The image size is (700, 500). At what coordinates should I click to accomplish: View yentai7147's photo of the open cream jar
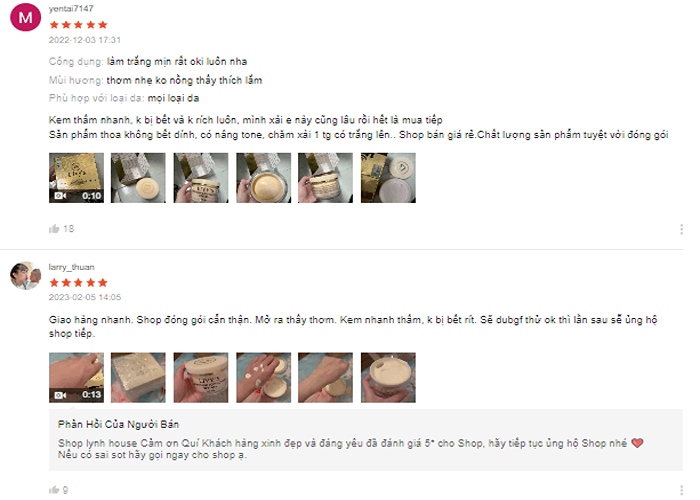(263, 178)
